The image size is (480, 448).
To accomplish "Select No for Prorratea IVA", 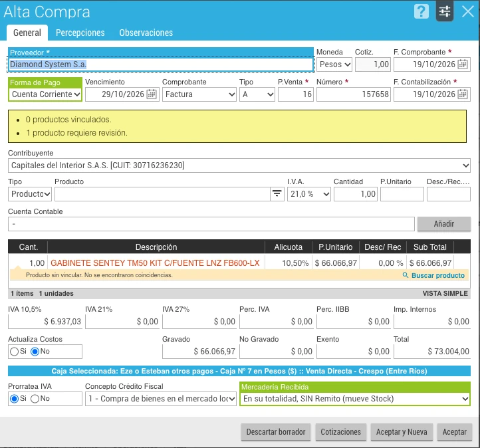I will coord(35,399).
